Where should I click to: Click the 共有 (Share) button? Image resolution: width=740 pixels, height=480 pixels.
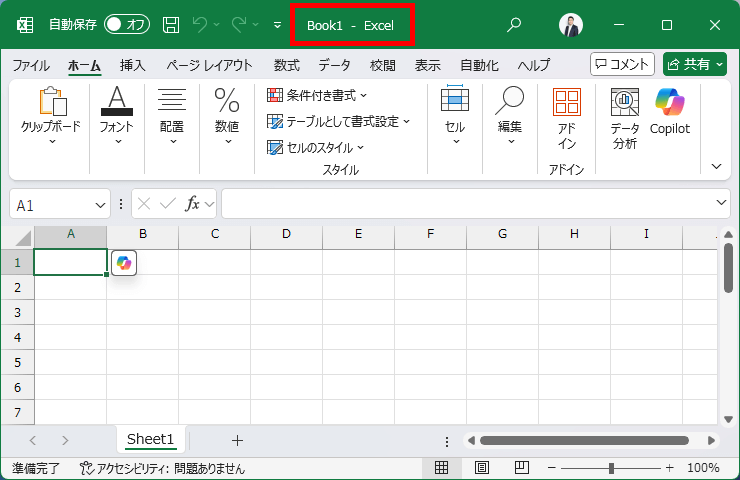tap(695, 64)
